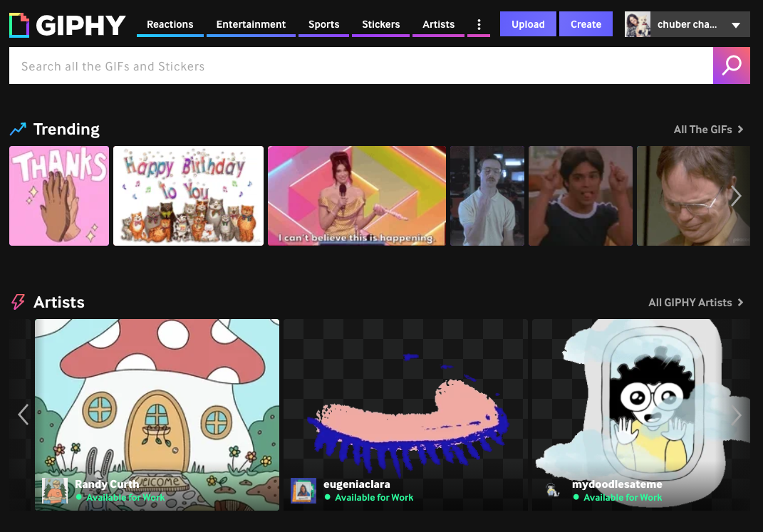Screen dimensions: 763x532
Task: Click the Artists section heading
Action: 59,303
